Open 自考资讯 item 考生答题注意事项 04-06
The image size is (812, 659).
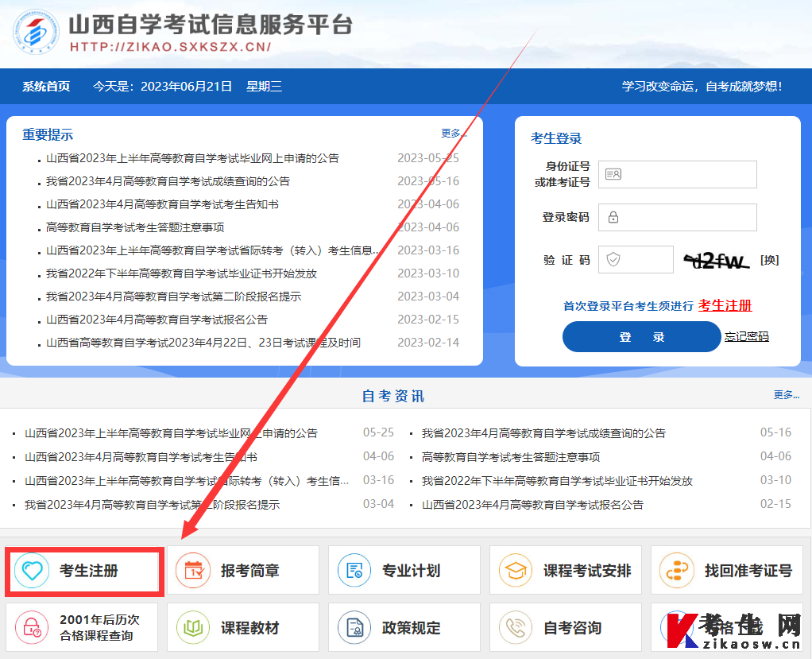coord(511,457)
